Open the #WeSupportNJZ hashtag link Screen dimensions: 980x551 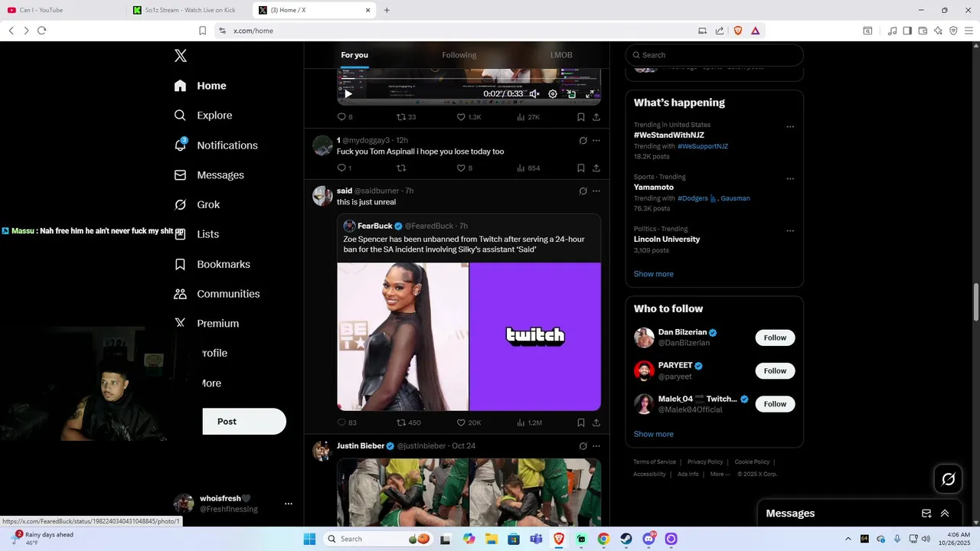703,146
